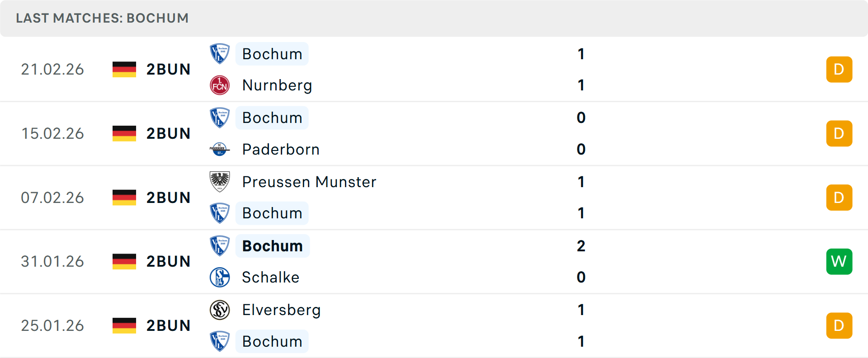Image resolution: width=868 pixels, height=358 pixels.
Task: Click the D badge for the Preussen Munster draw
Action: pos(839,197)
